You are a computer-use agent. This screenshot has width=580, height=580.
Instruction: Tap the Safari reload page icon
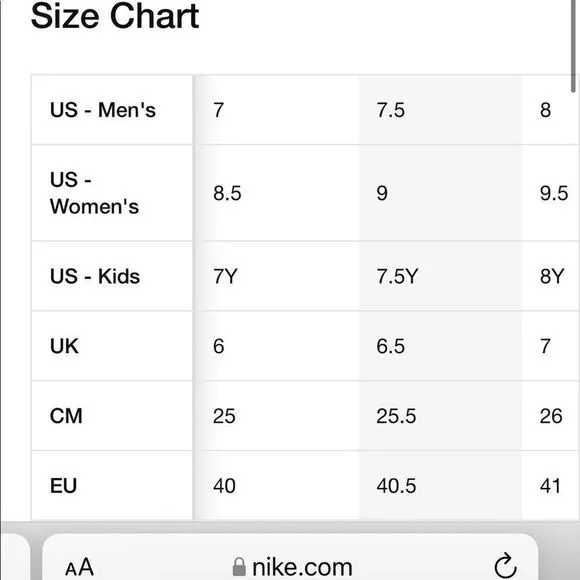pos(505,566)
